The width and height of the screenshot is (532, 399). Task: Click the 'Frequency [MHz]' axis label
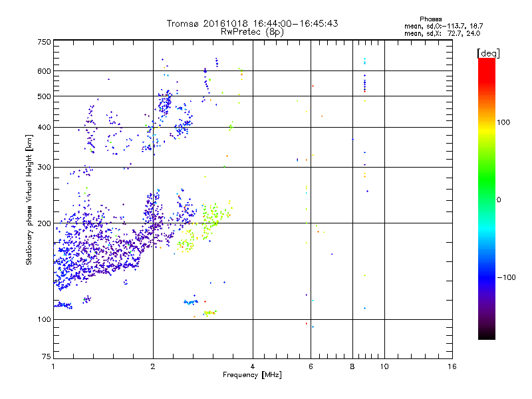[252, 375]
